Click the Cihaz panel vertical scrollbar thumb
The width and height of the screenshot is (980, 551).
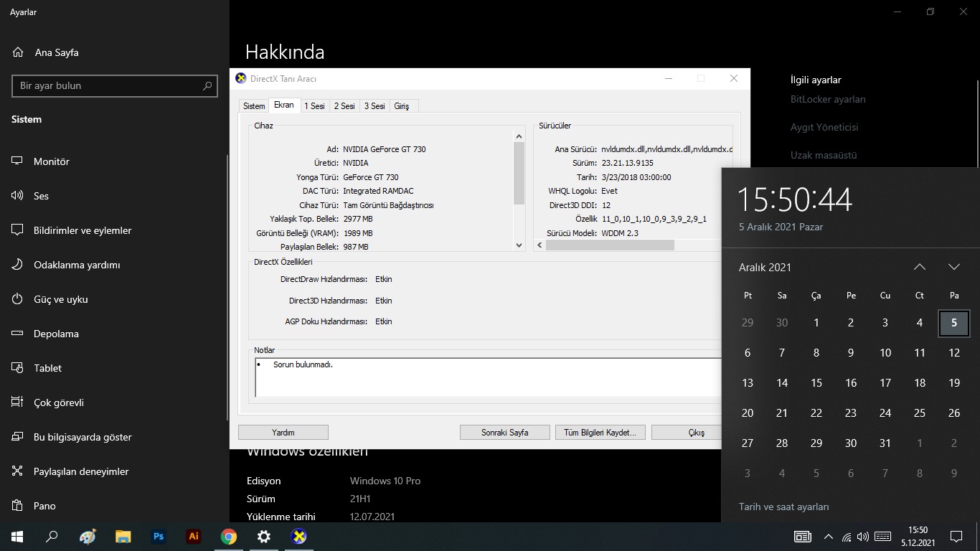tap(519, 173)
